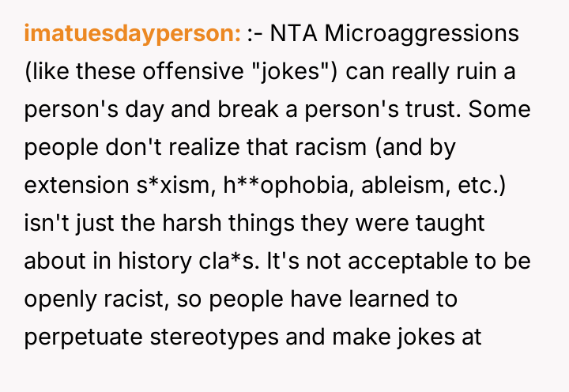Open the imatuesdayperson user profile link
Image resolution: width=569 pixels, height=392 pixels.
[x=132, y=35]
